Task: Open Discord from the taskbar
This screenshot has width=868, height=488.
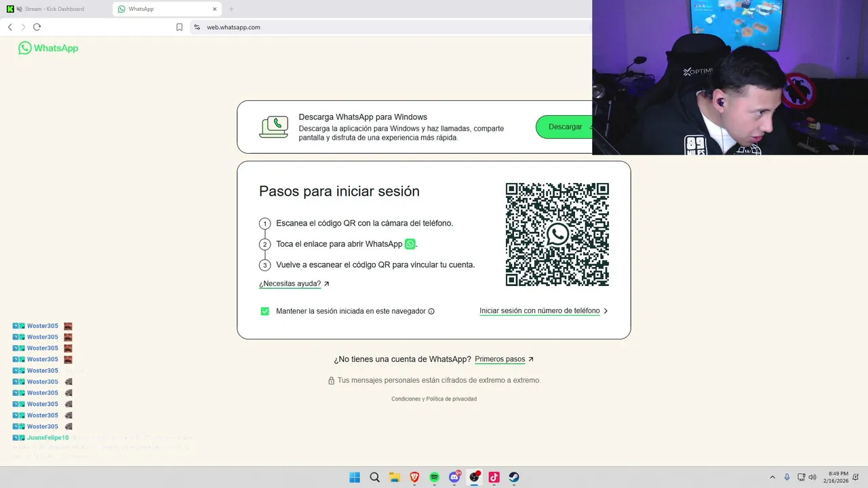Action: coord(454,477)
